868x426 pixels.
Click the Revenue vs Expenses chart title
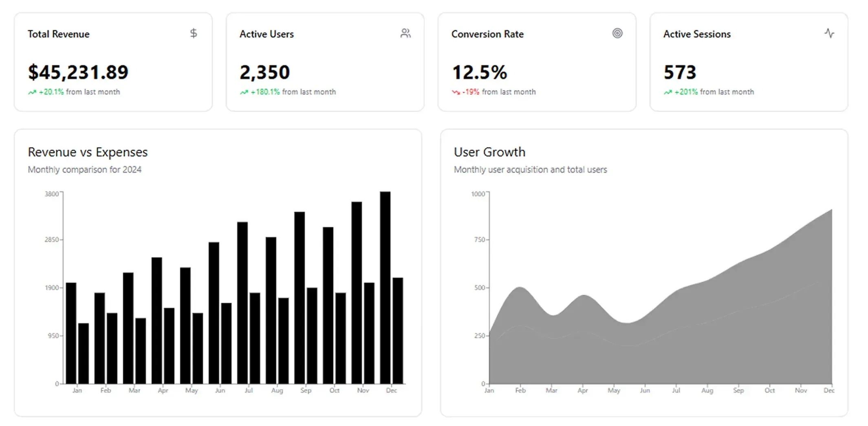[88, 152]
